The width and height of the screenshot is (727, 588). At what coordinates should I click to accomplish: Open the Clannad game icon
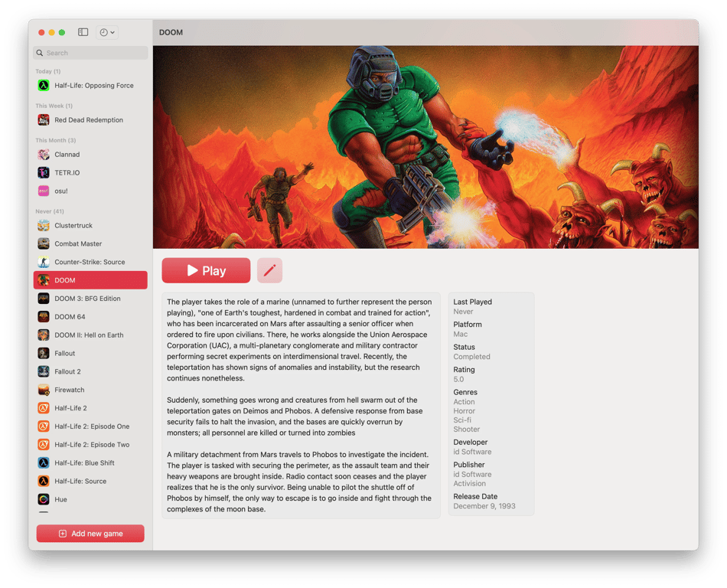pos(44,155)
